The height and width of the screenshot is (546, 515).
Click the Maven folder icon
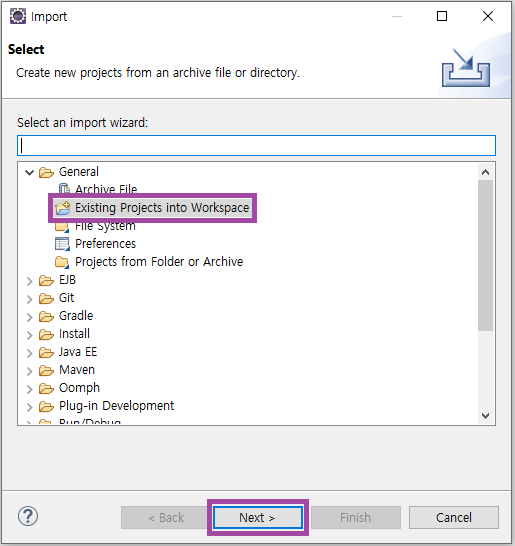pos(46,370)
